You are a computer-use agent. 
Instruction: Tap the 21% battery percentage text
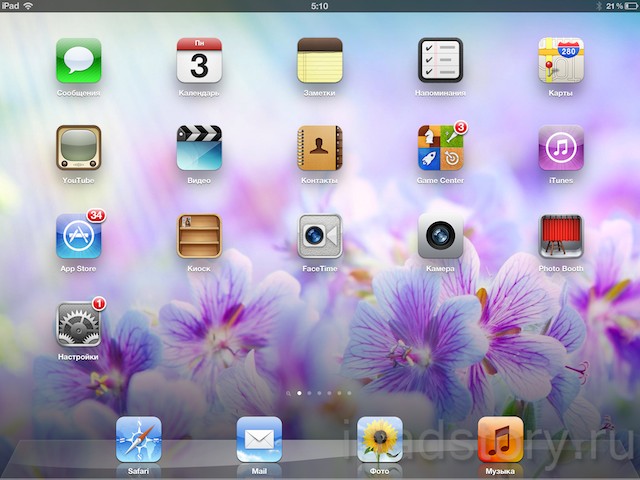(614, 6)
